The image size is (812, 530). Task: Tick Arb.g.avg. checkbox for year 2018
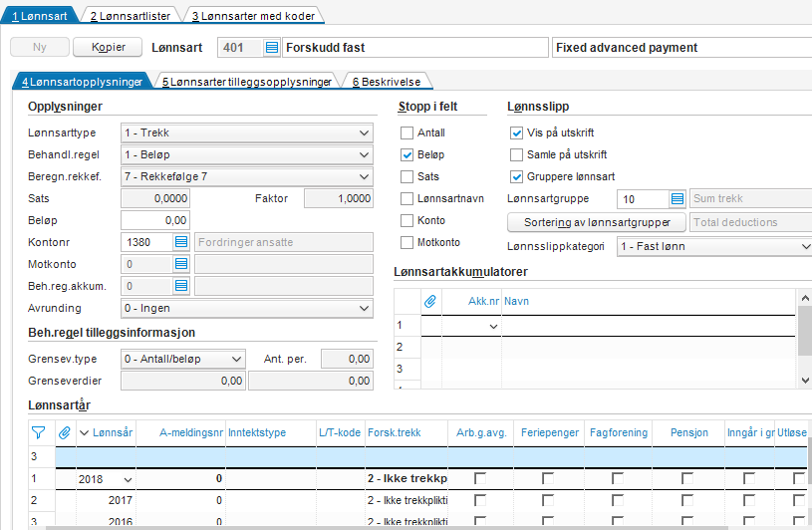[480, 478]
